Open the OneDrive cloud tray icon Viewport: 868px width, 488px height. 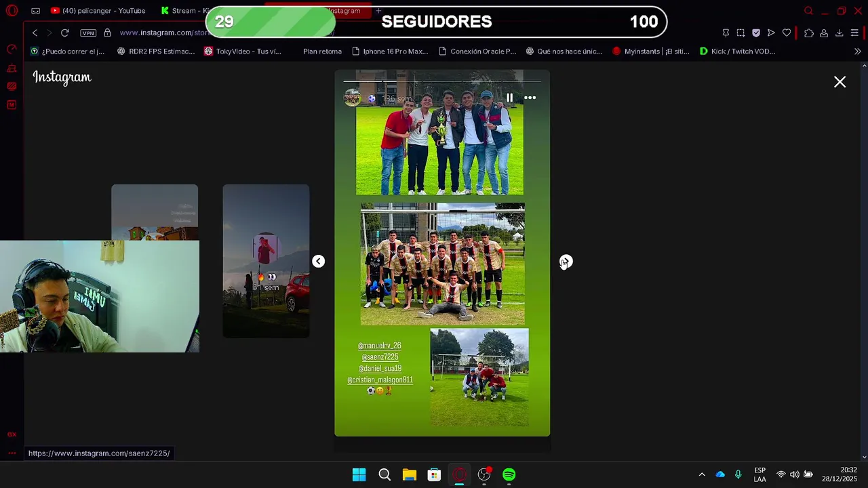click(720, 474)
